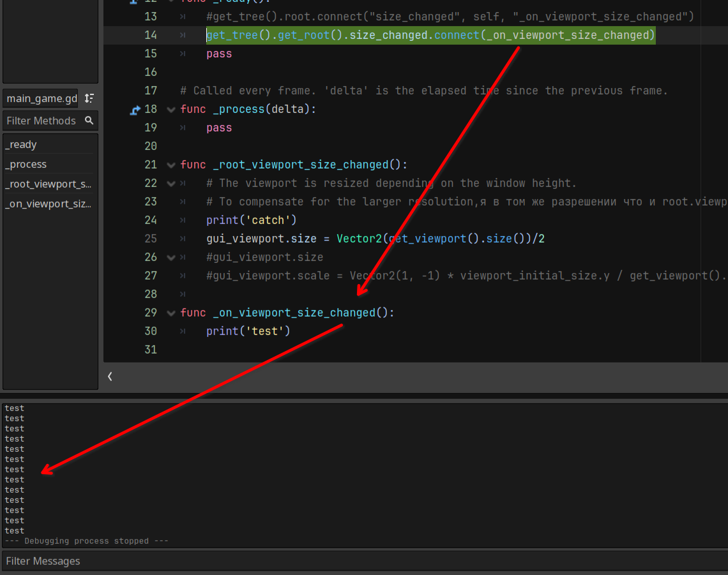
Task: Focus the Filter Messages output field
Action: point(364,561)
